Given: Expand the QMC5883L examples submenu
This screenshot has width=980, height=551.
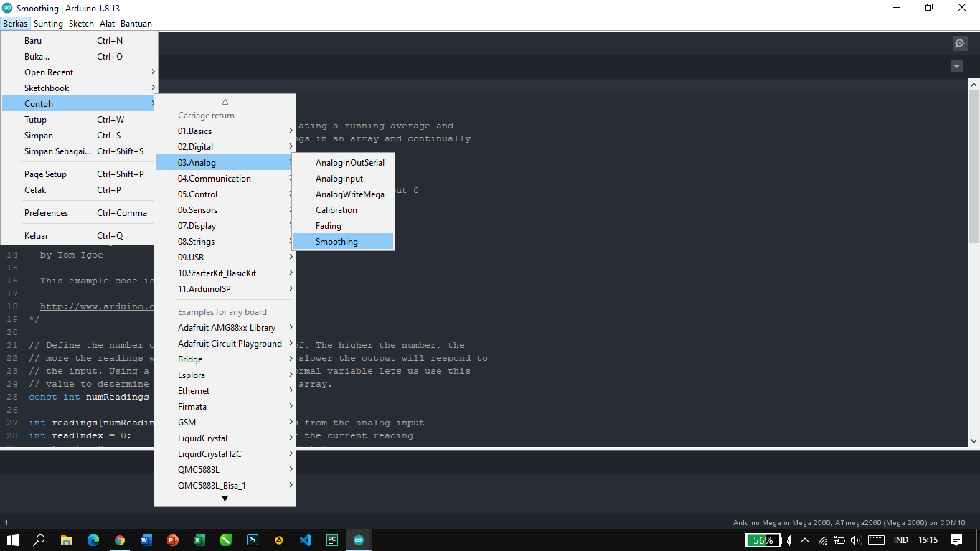Looking at the screenshot, I should [225, 470].
